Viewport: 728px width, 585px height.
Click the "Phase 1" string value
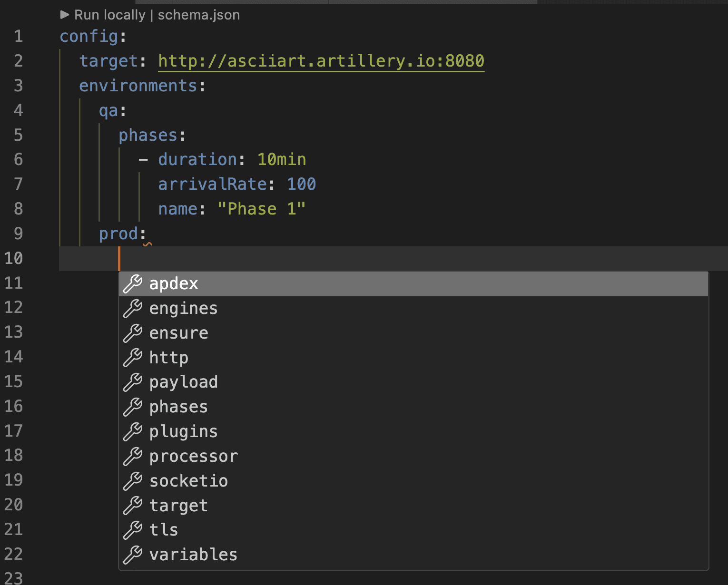(x=262, y=208)
